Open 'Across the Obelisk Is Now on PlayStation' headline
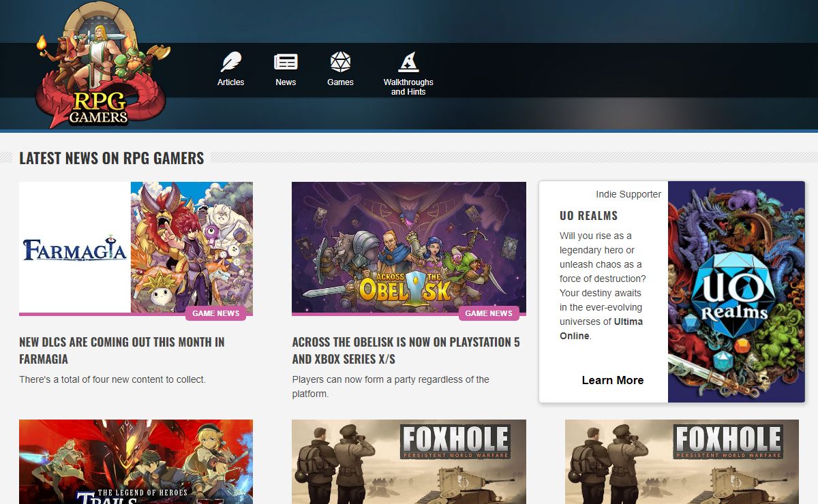Screen dimensions: 818x504 click(x=406, y=350)
